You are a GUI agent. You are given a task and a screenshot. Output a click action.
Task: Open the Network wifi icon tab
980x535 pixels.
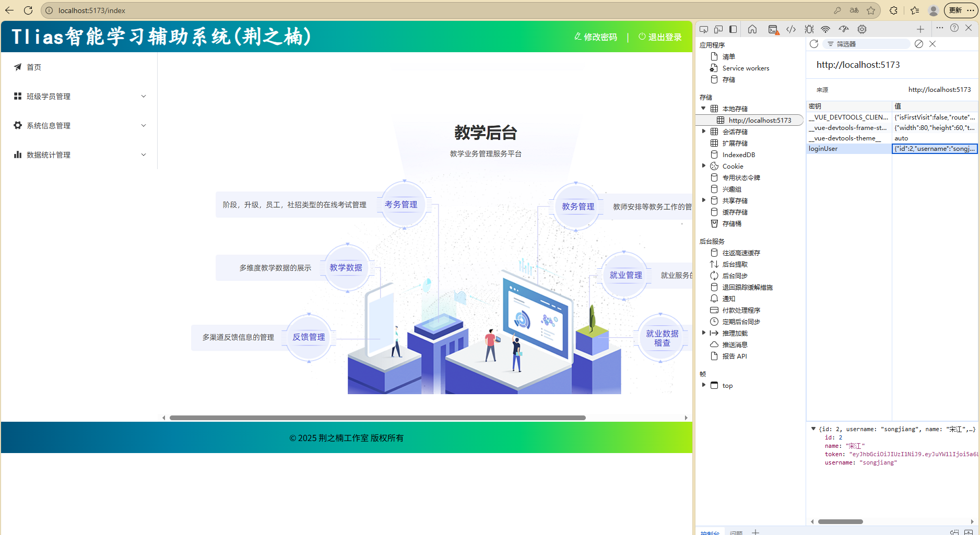coord(825,29)
